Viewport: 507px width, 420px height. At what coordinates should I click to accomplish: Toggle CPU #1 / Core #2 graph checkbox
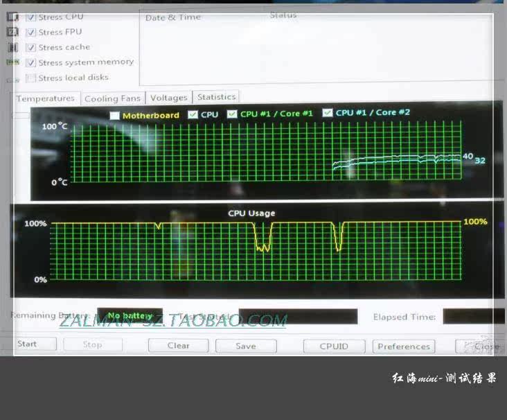328,112
